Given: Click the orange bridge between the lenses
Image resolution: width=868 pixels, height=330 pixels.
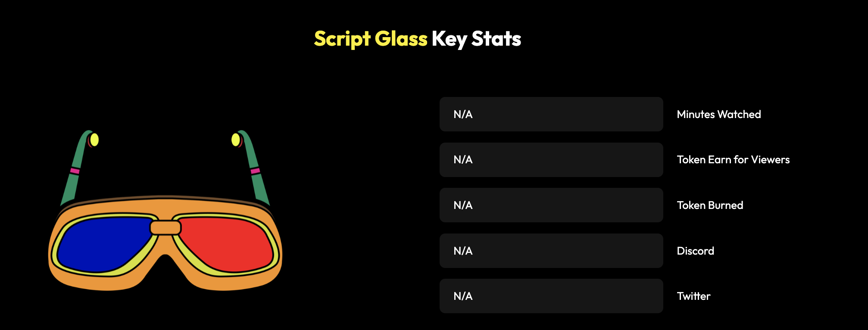Looking at the screenshot, I should pyautogui.click(x=165, y=227).
